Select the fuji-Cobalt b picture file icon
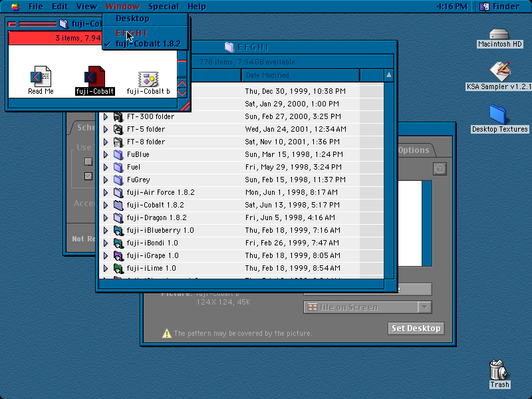 point(148,79)
